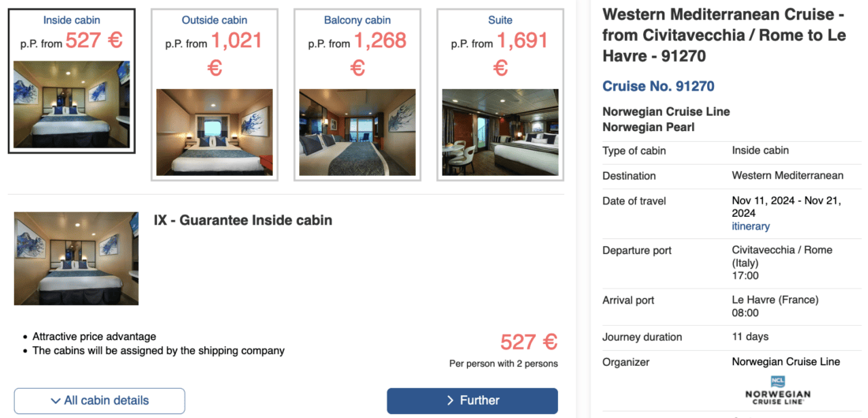
Task: Click the 527 € per person price above Further
Action: 528,342
